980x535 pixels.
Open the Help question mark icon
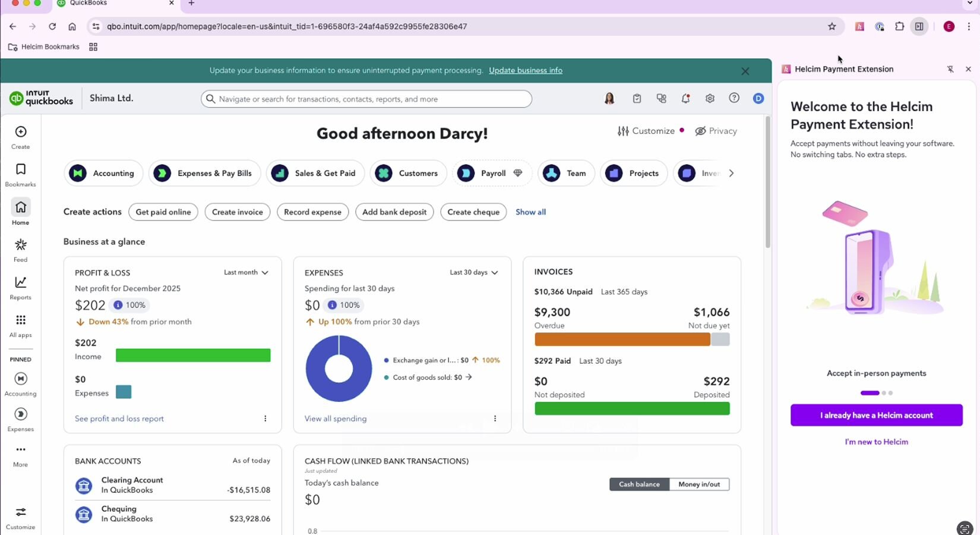[734, 98]
